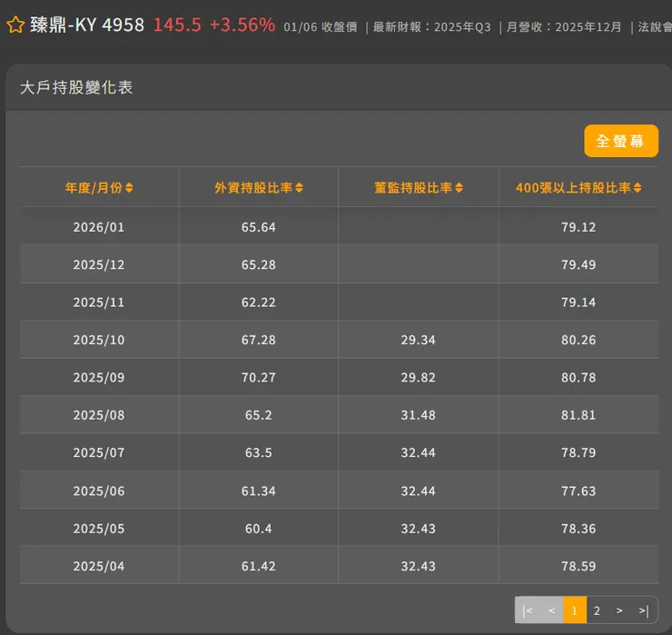Sort by 年度/月份 column arrows
This screenshot has height=635, width=672.
click(x=129, y=188)
